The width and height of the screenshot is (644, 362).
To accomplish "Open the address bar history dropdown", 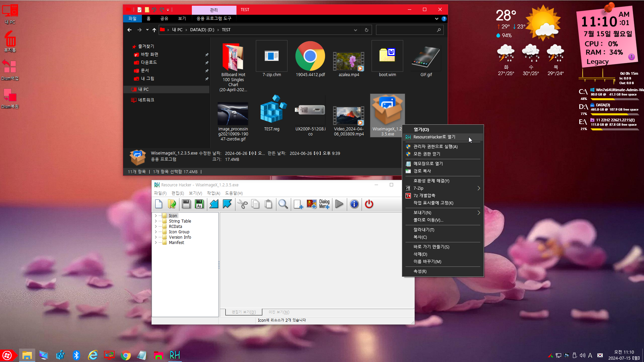I will (x=355, y=30).
